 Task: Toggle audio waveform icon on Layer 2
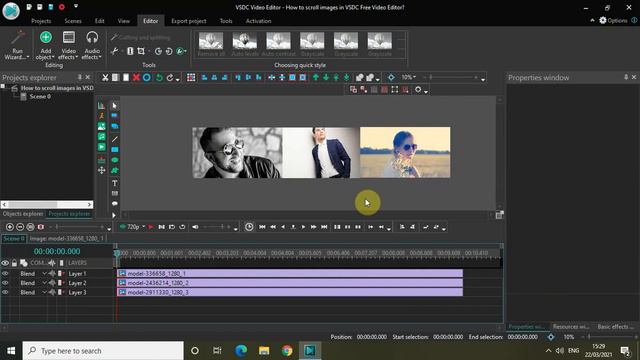pos(52,283)
